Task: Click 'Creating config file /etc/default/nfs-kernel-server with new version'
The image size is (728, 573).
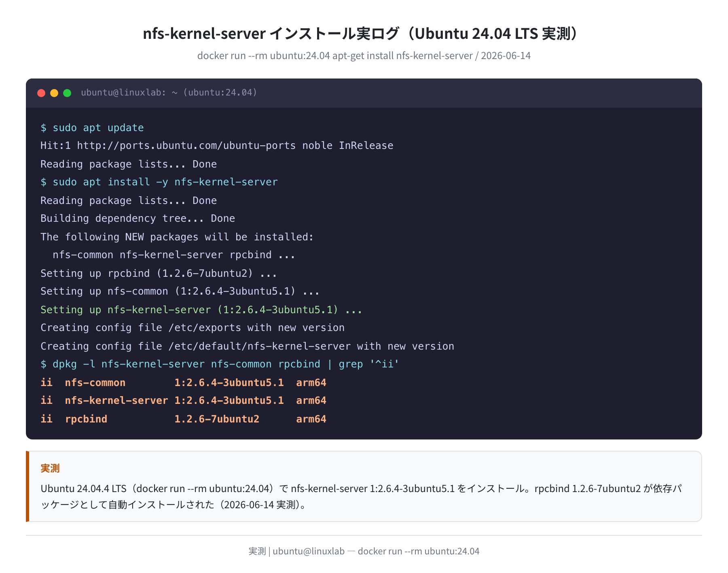Action: tap(248, 346)
